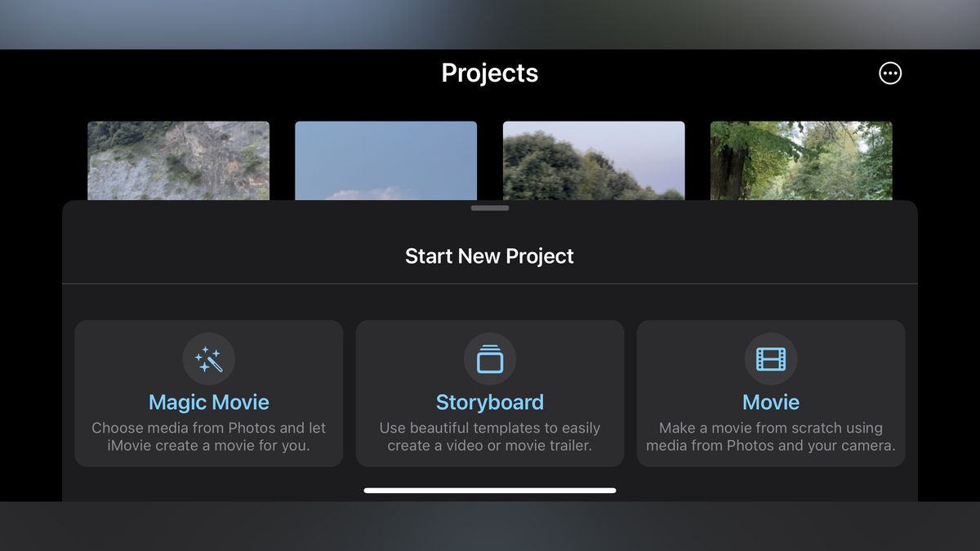Tap the circled ellipsis in Projects screen corner

coord(889,73)
